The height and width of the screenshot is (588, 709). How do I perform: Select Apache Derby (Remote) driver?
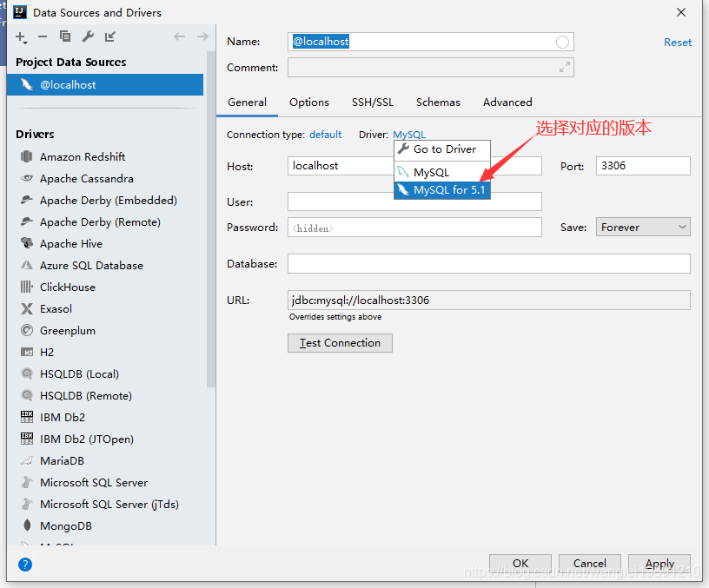100,222
